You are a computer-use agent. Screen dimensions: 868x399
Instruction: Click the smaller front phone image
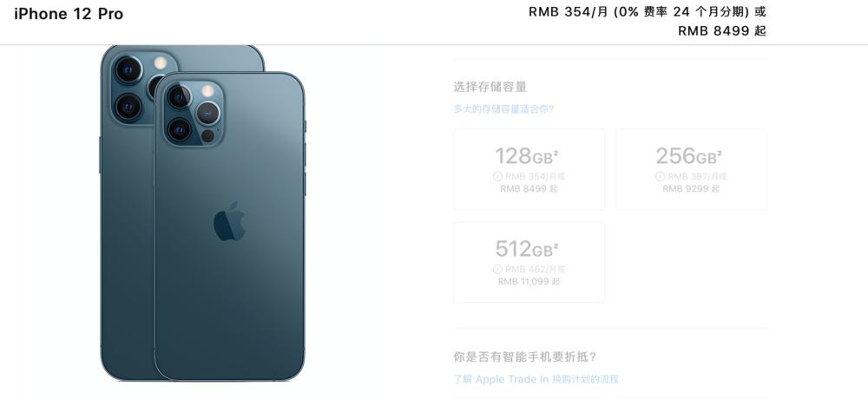click(x=230, y=226)
